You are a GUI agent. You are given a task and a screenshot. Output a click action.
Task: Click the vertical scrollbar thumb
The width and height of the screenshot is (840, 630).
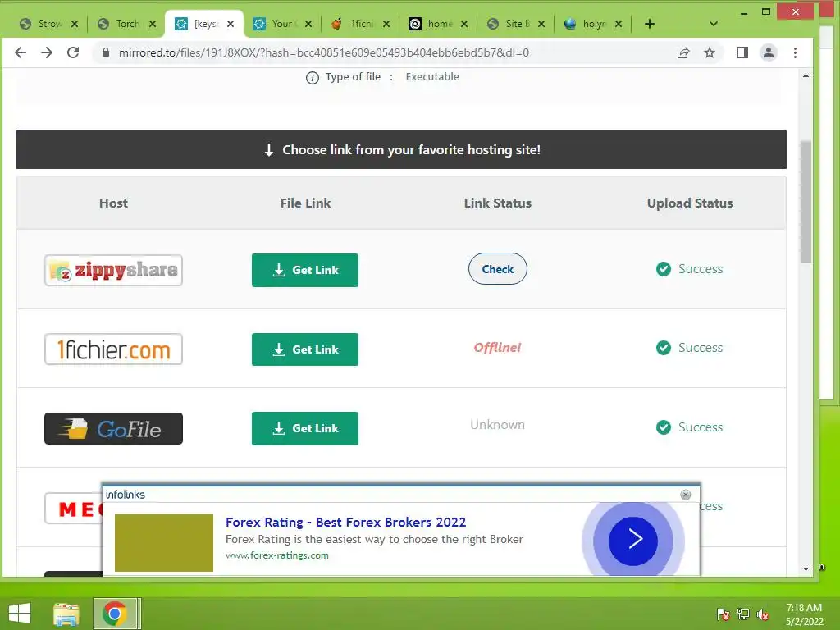pos(806,202)
